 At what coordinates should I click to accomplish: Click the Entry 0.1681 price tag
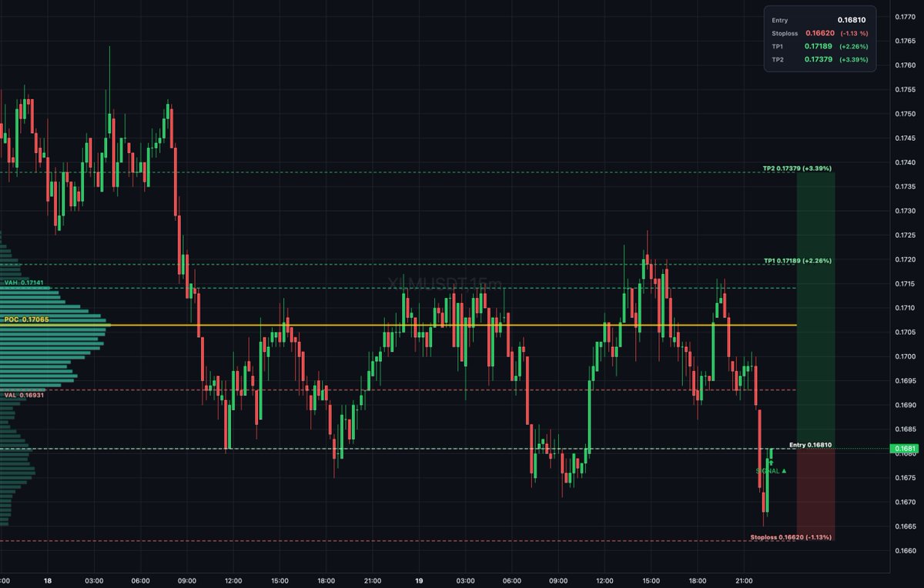(903, 446)
